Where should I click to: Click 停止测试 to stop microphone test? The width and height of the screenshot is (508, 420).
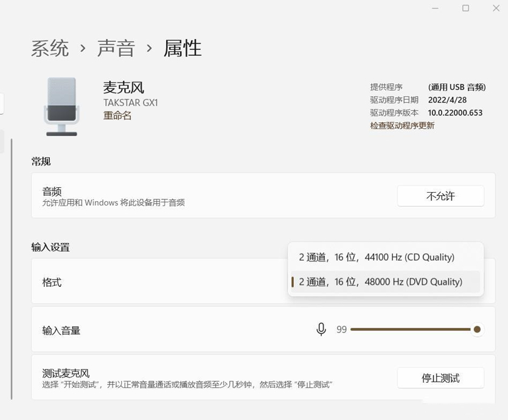[440, 378]
